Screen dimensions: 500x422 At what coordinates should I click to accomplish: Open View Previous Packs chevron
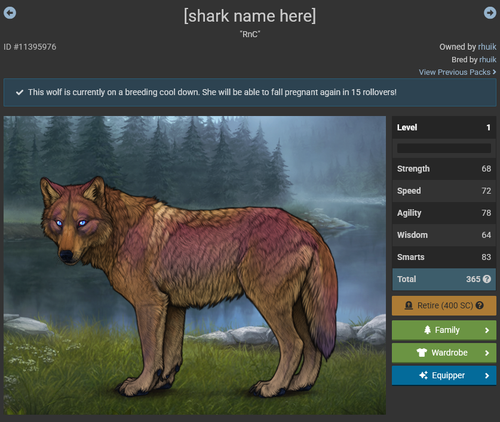tap(494, 72)
